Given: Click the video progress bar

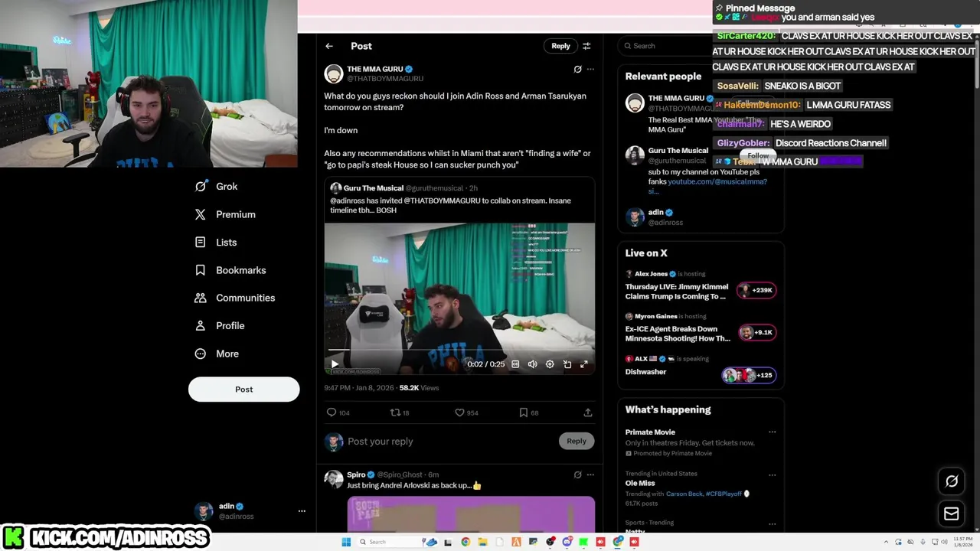Looking at the screenshot, I should [459, 350].
